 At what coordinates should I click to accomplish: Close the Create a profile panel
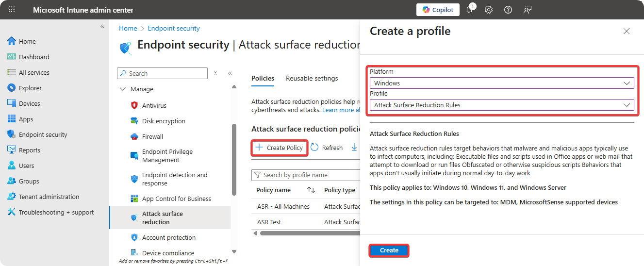pos(627,31)
